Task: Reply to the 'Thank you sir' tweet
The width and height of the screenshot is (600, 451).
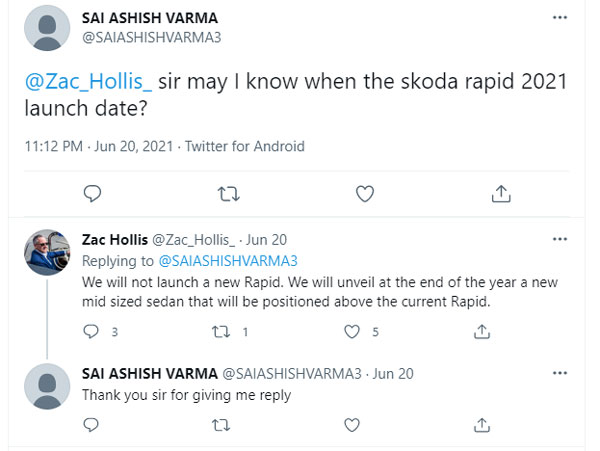Action: tap(91, 425)
